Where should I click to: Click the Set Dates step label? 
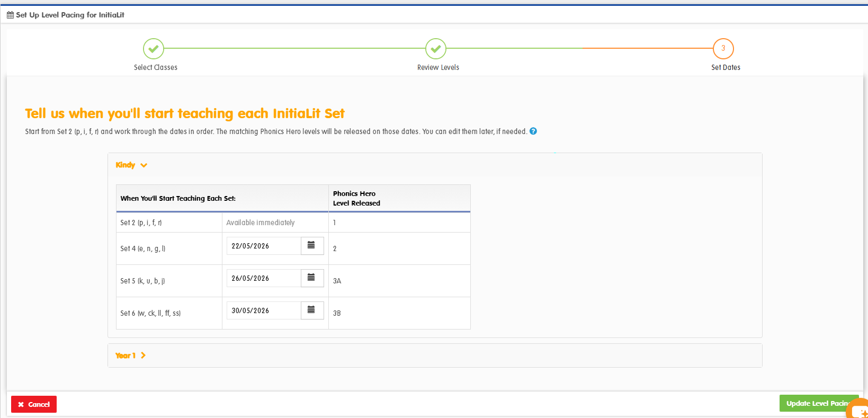[726, 67]
